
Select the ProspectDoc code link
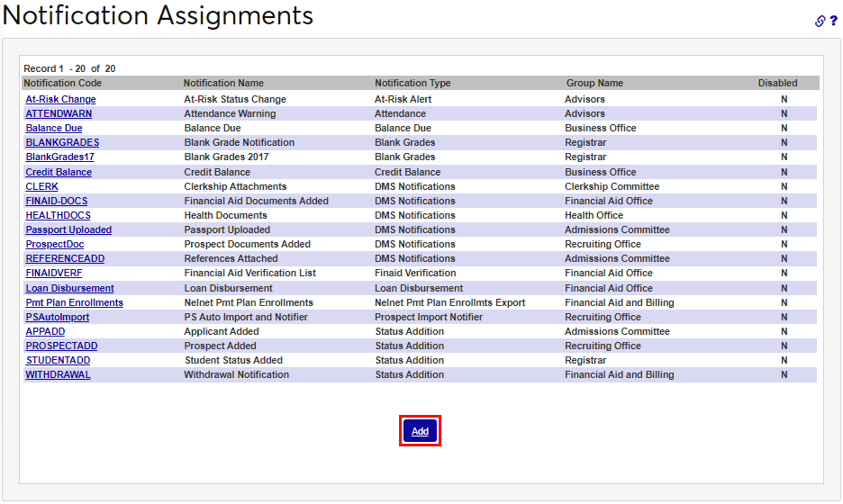pyautogui.click(x=55, y=245)
